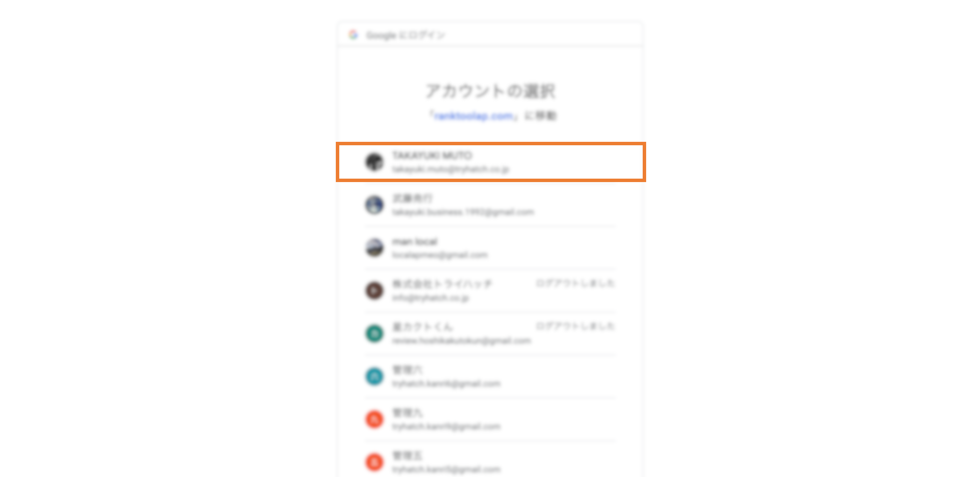Click the orange avatar for tryhatch.kanri9 account
The height and width of the screenshot is (477, 980).
click(x=375, y=419)
